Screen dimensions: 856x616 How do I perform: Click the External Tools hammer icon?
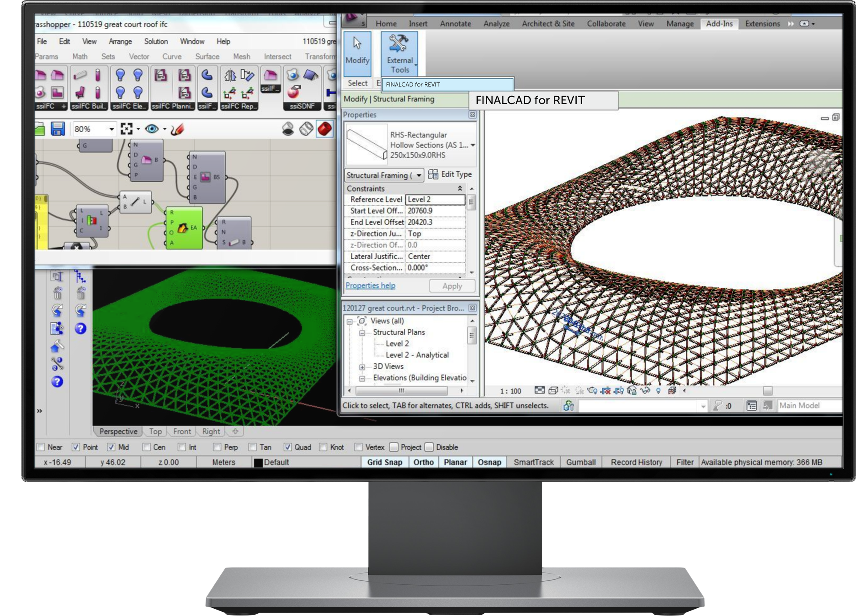tap(398, 44)
